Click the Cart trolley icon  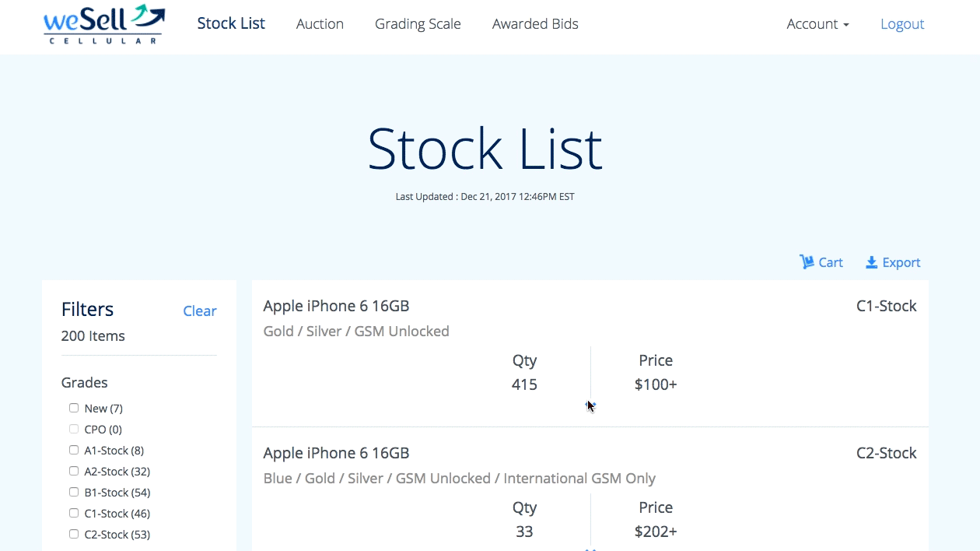pyautogui.click(x=807, y=262)
